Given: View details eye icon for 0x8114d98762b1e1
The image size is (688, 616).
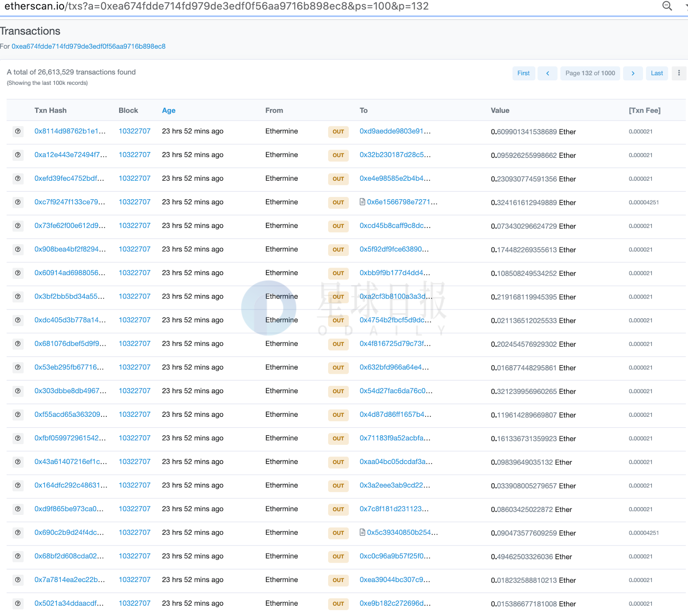Looking at the screenshot, I should coord(18,131).
